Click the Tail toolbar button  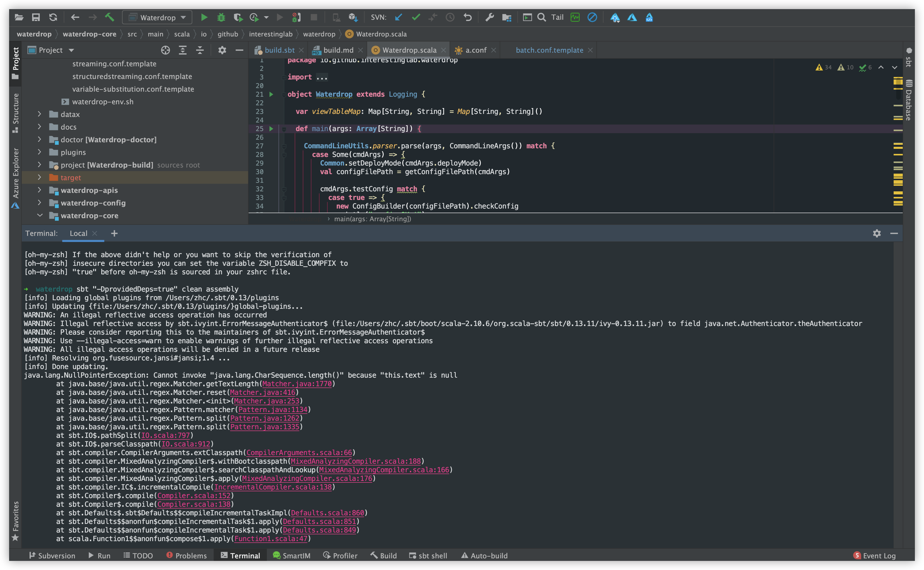[557, 17]
